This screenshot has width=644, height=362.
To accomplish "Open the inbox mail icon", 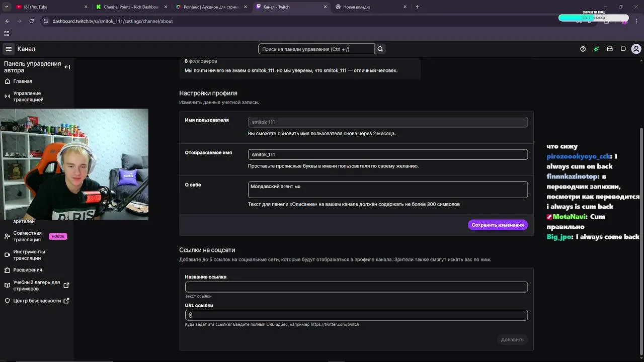I will (610, 49).
